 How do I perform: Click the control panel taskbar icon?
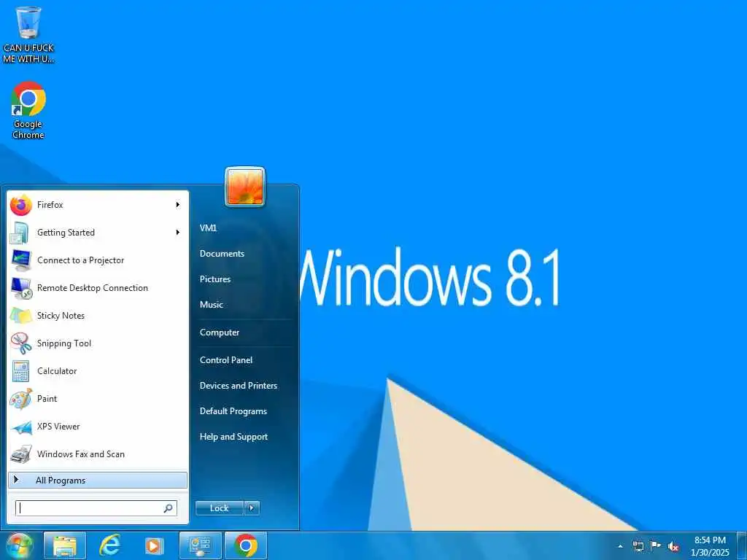click(x=200, y=545)
